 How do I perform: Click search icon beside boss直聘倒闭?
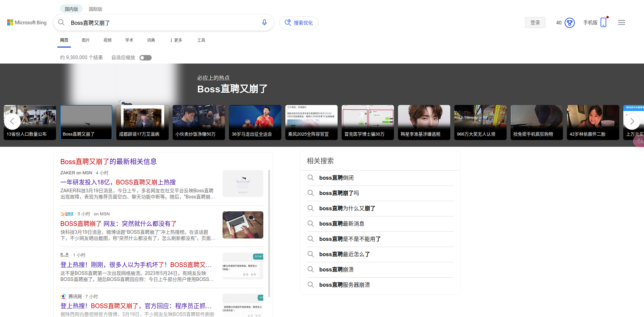click(310, 178)
